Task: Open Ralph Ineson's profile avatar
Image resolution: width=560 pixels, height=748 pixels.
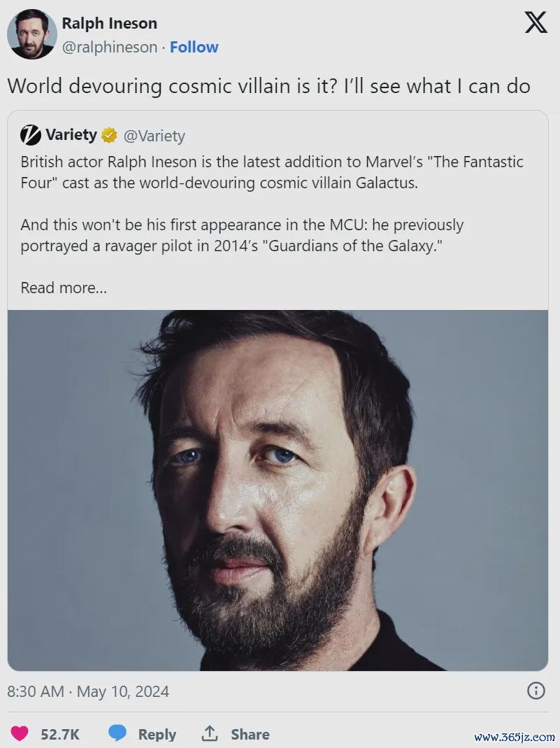Action: click(32, 34)
